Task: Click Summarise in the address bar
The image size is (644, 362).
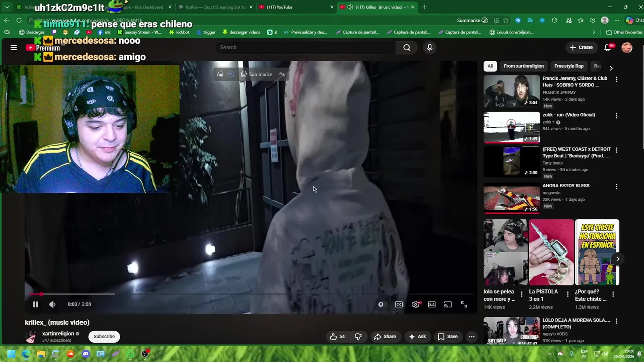Action: click(472, 20)
